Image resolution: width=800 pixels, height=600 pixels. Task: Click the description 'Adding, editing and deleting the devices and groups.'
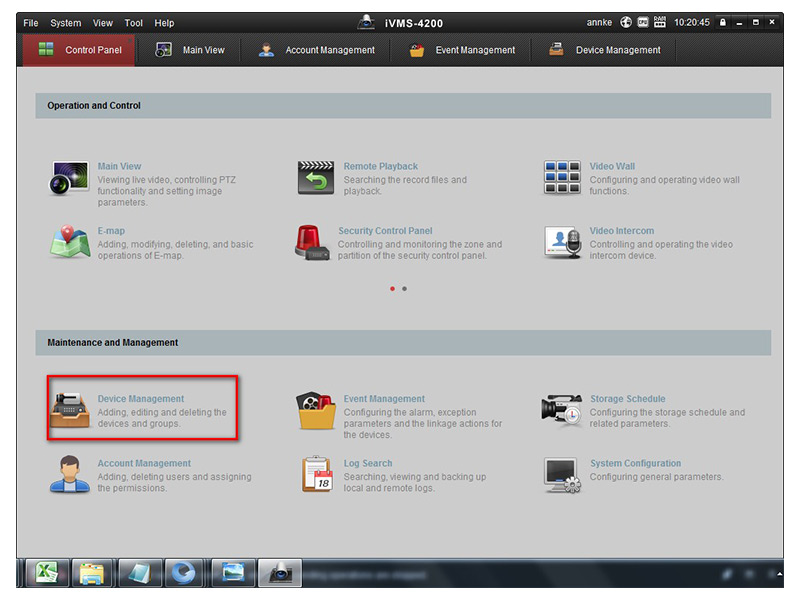pyautogui.click(x=162, y=418)
